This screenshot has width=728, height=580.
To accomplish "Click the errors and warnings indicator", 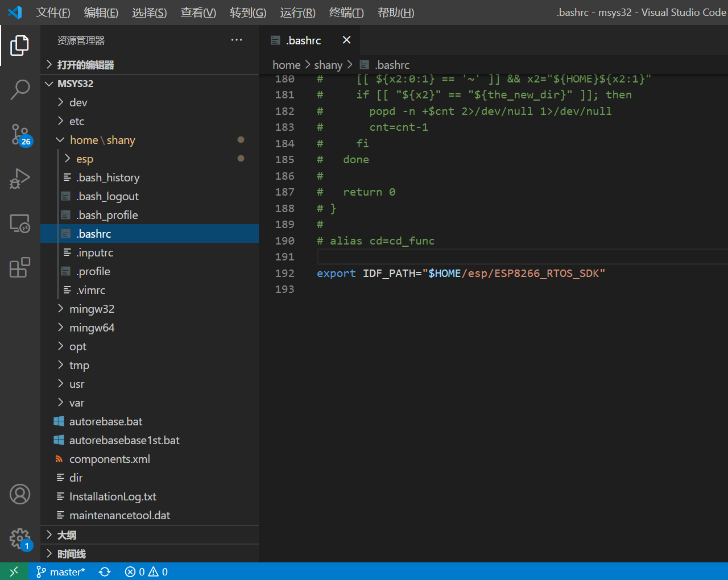I will click(146, 571).
